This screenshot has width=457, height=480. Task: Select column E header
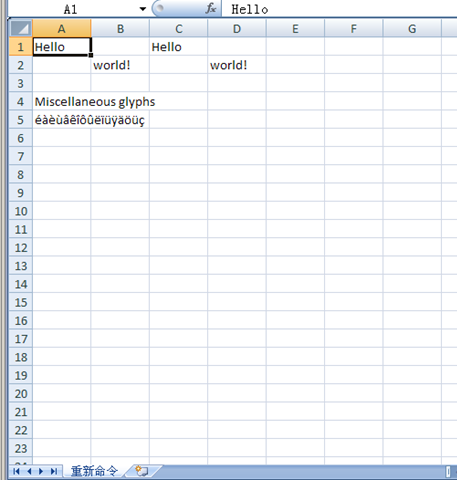pyautogui.click(x=295, y=29)
